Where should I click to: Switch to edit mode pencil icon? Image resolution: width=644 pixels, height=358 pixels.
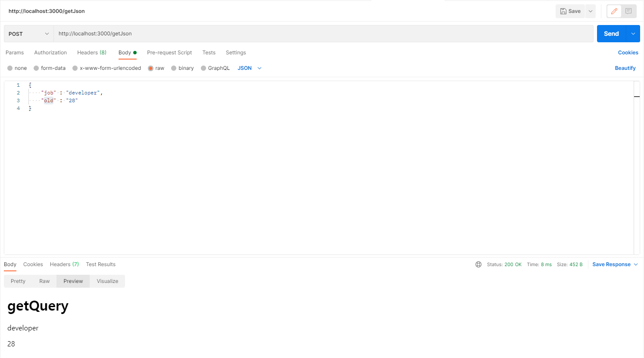click(x=614, y=11)
